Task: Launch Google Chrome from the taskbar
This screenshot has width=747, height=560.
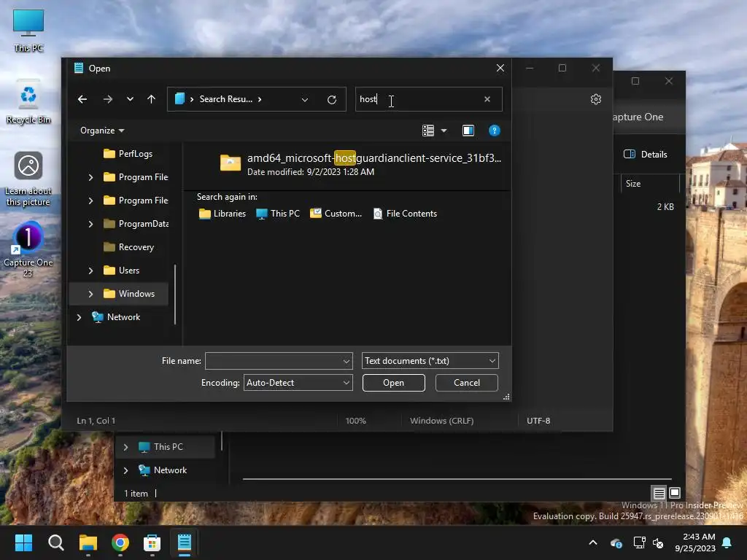Action: click(120, 542)
